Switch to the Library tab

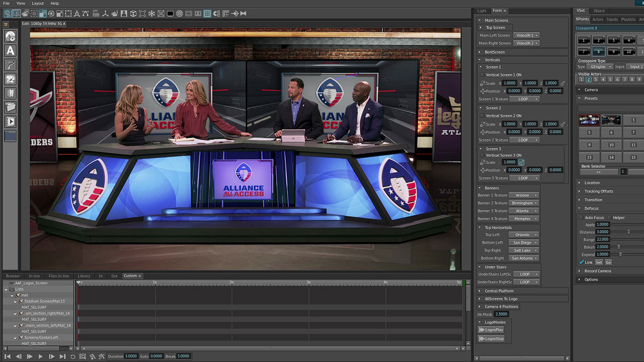point(84,276)
